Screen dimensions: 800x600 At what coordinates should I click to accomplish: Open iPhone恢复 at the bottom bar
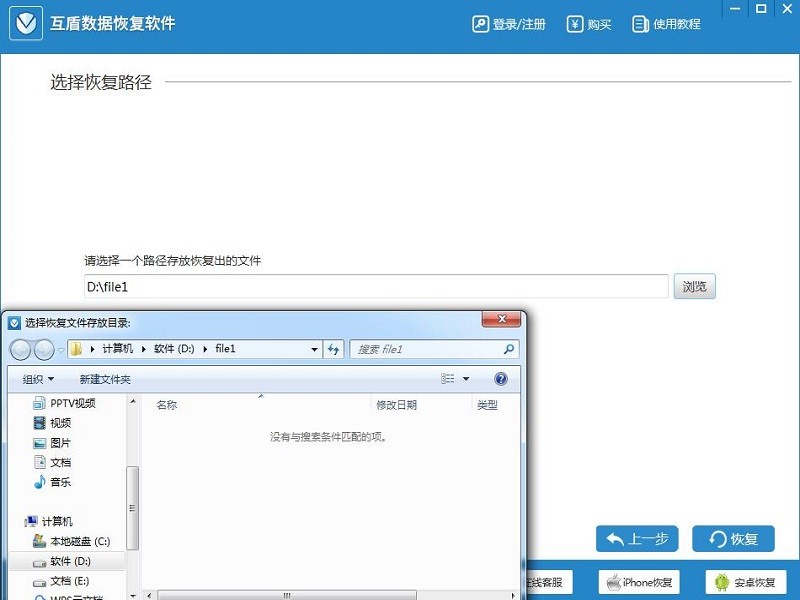point(639,582)
